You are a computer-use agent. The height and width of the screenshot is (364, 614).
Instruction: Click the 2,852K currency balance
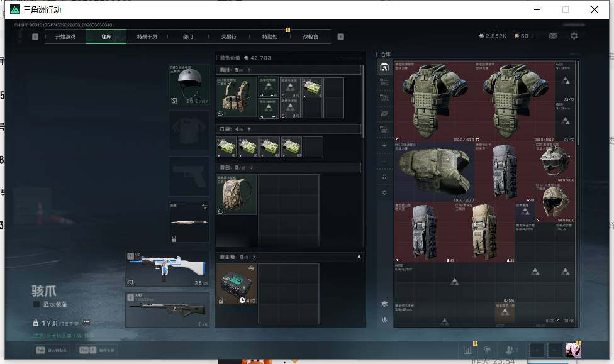pyautogui.click(x=493, y=36)
